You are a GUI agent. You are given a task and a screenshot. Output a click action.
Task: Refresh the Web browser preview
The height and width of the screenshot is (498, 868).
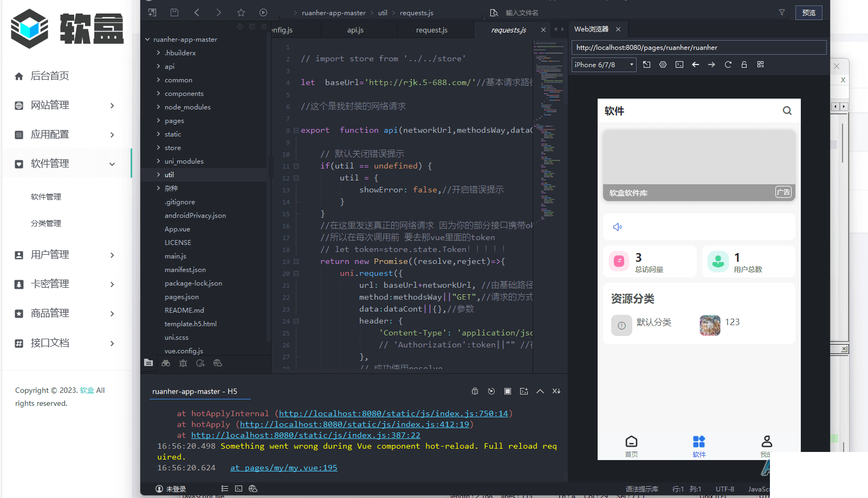click(x=728, y=64)
